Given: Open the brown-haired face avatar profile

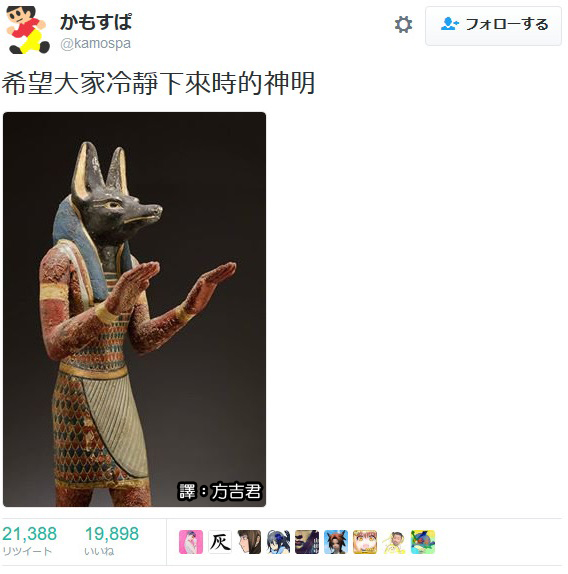Looking at the screenshot, I should point(249,542).
